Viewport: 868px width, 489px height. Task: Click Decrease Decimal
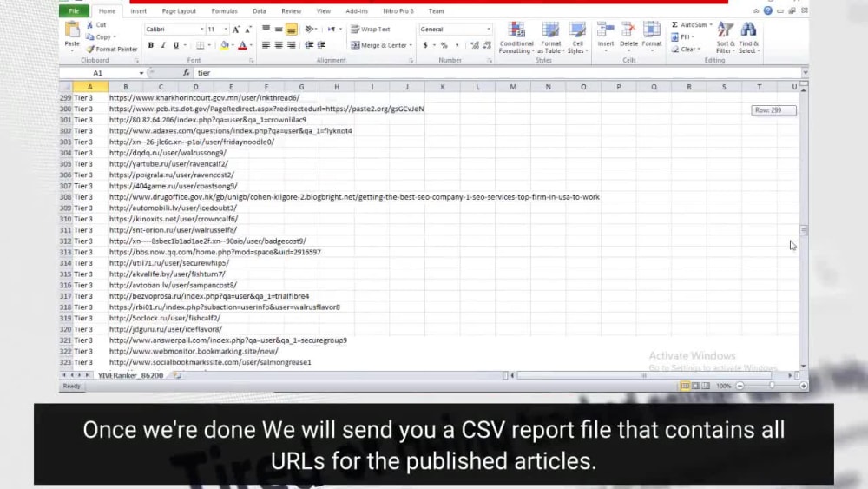487,45
